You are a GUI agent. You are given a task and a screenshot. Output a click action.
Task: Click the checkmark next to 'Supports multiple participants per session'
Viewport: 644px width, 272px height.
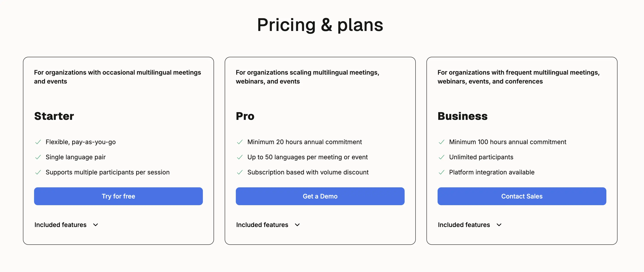point(38,172)
